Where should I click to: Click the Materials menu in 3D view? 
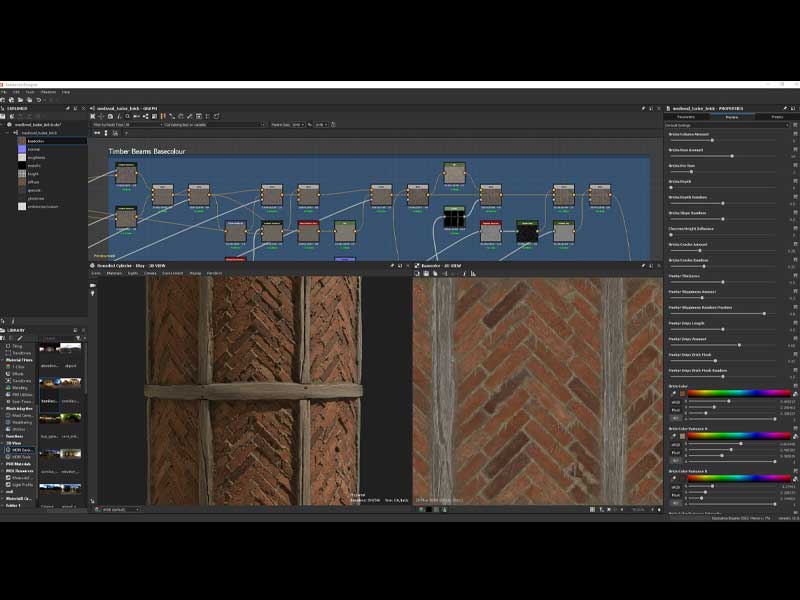pos(114,273)
